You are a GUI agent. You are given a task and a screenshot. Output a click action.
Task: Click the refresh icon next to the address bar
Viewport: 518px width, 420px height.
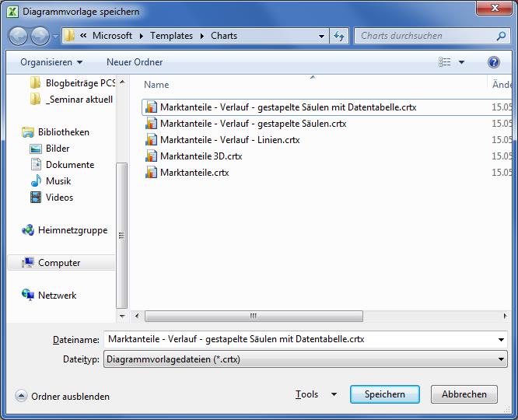click(x=339, y=36)
